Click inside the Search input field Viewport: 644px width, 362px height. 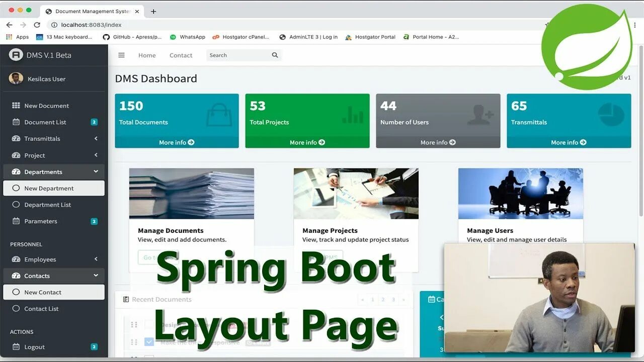pos(236,55)
